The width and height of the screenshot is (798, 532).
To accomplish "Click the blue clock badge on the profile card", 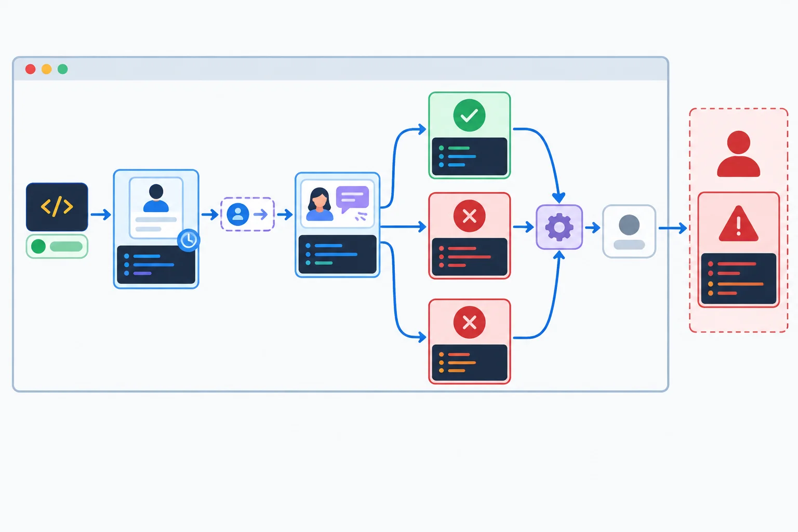I will coord(188,240).
